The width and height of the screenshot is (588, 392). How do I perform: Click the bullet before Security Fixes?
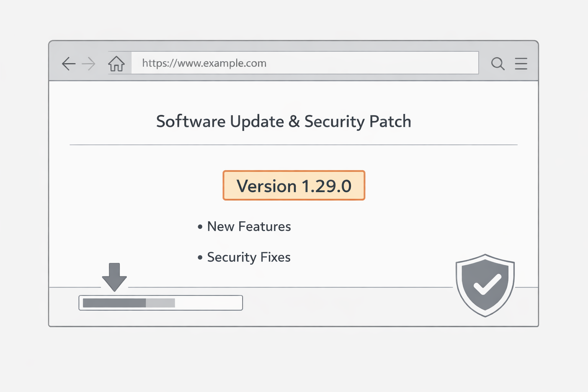pyautogui.click(x=200, y=258)
